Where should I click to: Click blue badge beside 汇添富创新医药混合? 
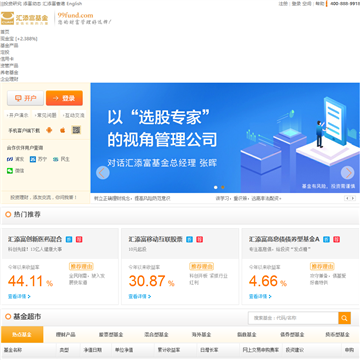pyautogui.click(x=69, y=239)
